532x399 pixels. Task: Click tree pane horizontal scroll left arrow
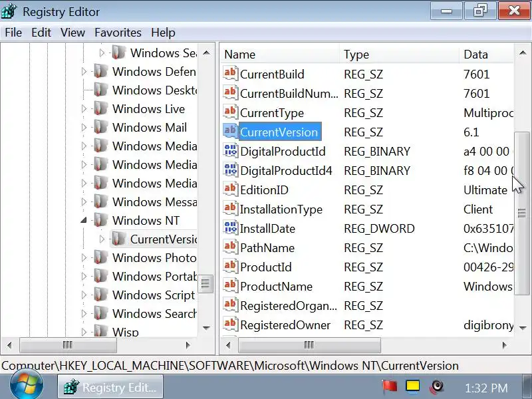point(9,345)
